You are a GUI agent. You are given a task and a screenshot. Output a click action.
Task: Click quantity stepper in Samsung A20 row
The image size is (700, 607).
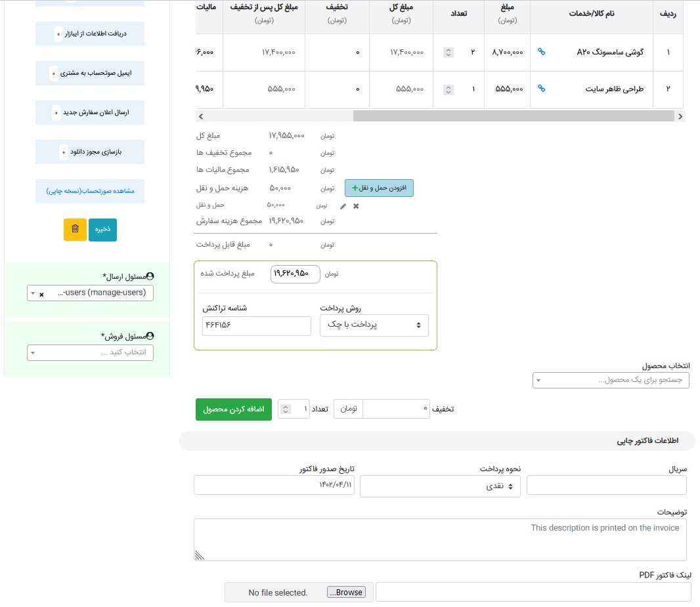[x=448, y=52]
